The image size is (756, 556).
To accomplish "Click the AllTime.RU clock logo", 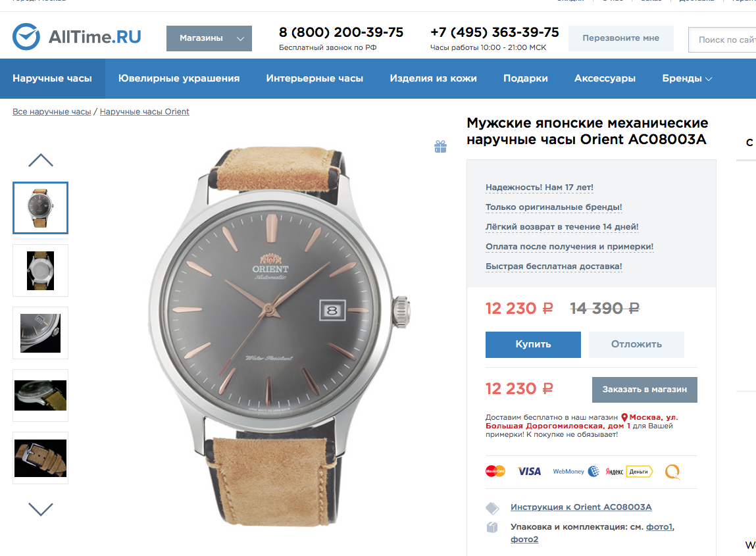I will click(26, 37).
